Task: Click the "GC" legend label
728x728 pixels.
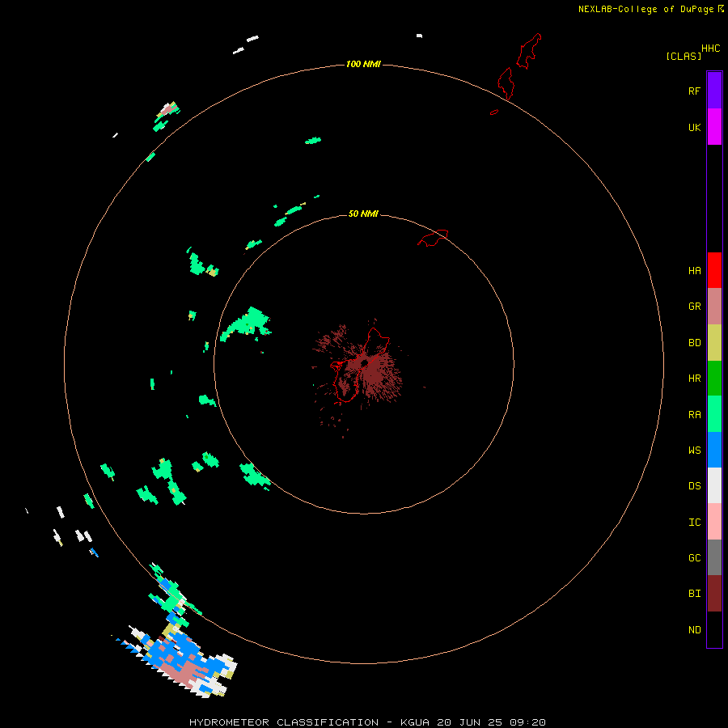Action: click(x=694, y=558)
